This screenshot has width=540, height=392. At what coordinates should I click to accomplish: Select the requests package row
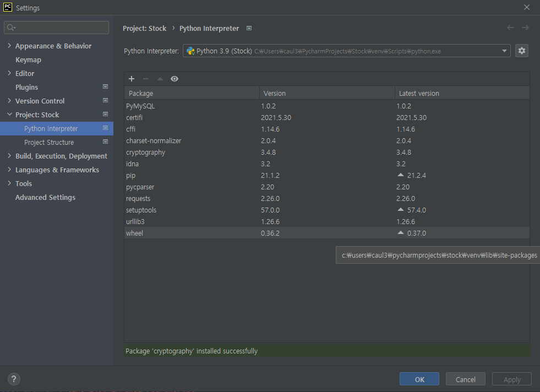click(327, 198)
